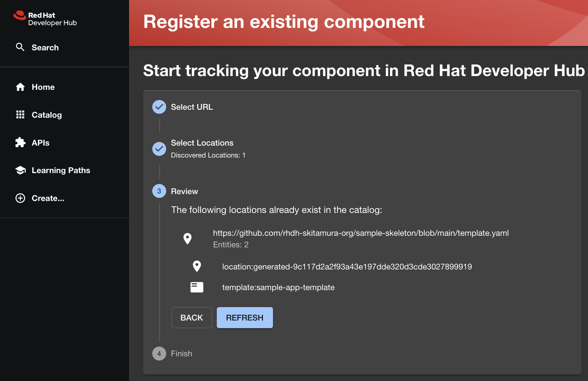Viewport: 588px width, 381px height.
Task: Click the APIs puzzle piece icon
Action: (x=20, y=143)
